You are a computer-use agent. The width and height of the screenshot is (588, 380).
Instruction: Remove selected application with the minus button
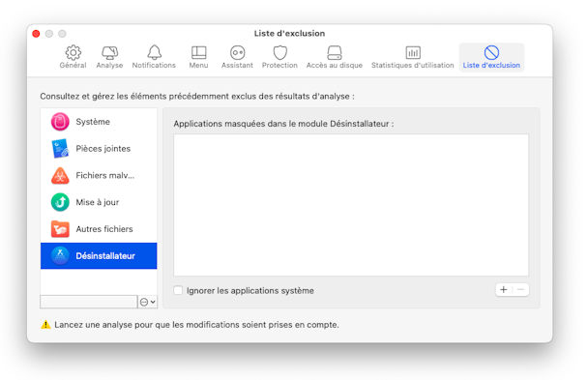tap(520, 290)
